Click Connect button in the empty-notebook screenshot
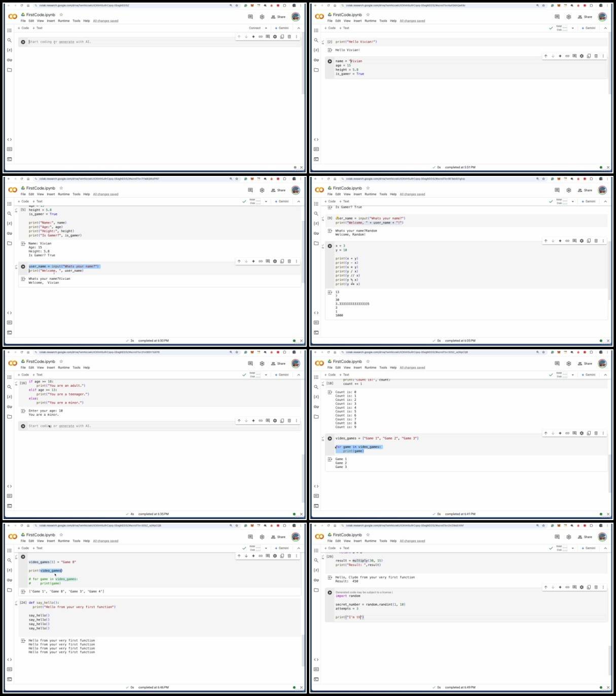 pyautogui.click(x=255, y=28)
